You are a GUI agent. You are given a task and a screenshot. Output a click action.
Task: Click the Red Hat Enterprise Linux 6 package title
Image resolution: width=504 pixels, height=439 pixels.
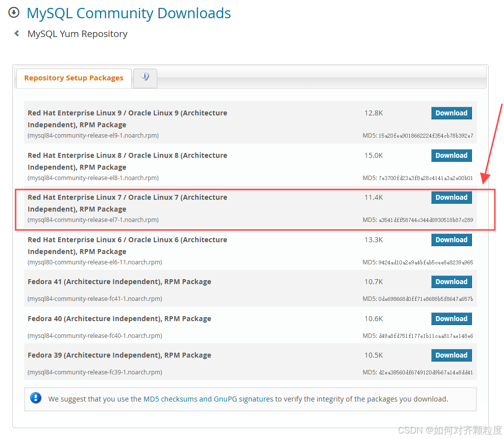coord(127,245)
